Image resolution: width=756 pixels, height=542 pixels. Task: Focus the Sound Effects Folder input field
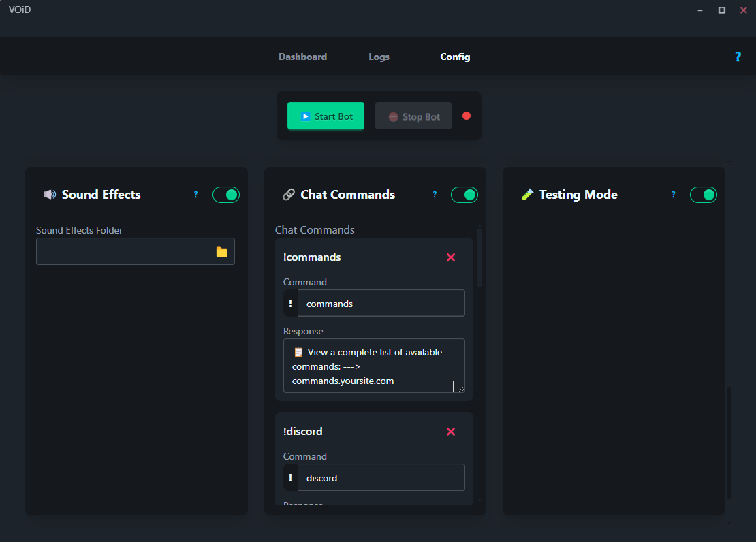click(x=136, y=251)
